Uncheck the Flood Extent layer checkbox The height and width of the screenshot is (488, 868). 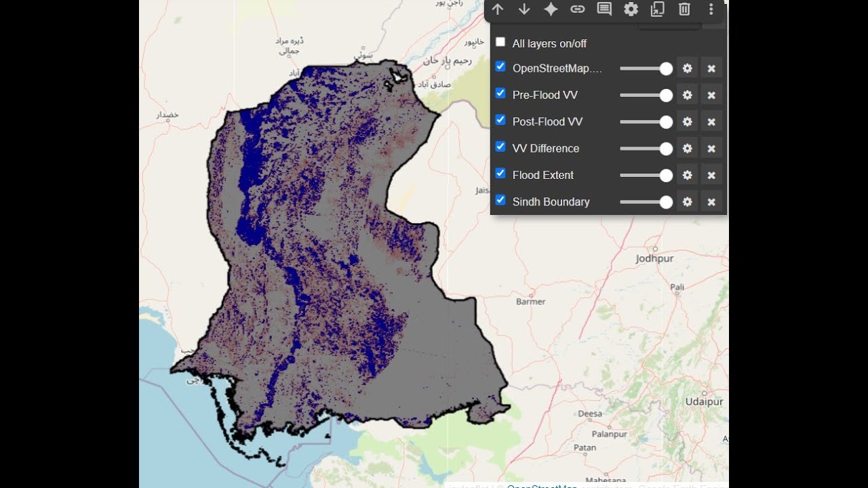(500, 173)
